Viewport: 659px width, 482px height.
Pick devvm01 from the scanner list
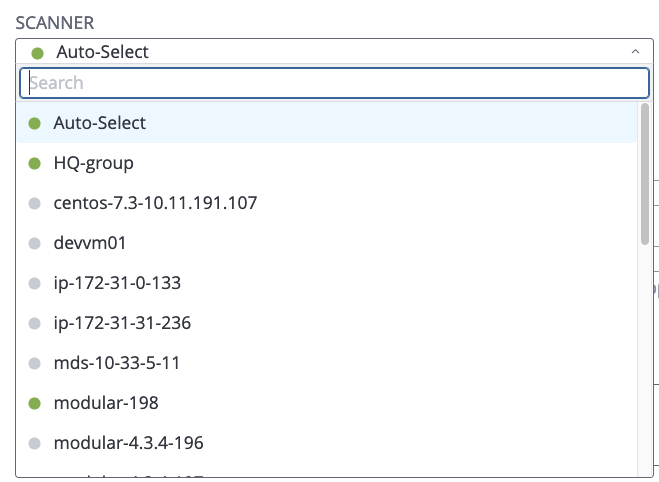[90, 243]
